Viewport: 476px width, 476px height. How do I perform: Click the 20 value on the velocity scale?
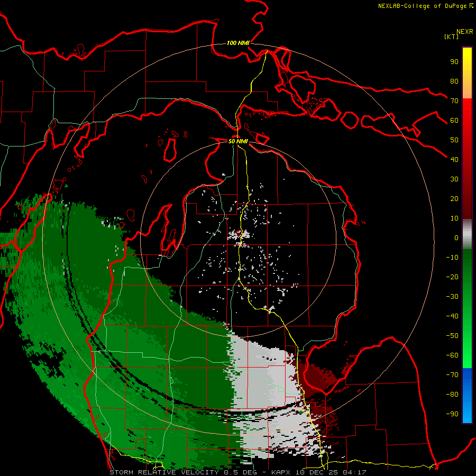click(x=454, y=198)
